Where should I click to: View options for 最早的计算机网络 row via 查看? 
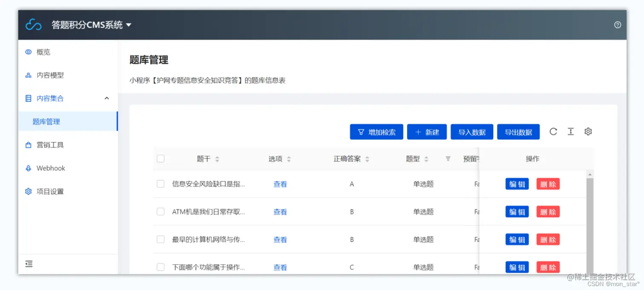[280, 239]
